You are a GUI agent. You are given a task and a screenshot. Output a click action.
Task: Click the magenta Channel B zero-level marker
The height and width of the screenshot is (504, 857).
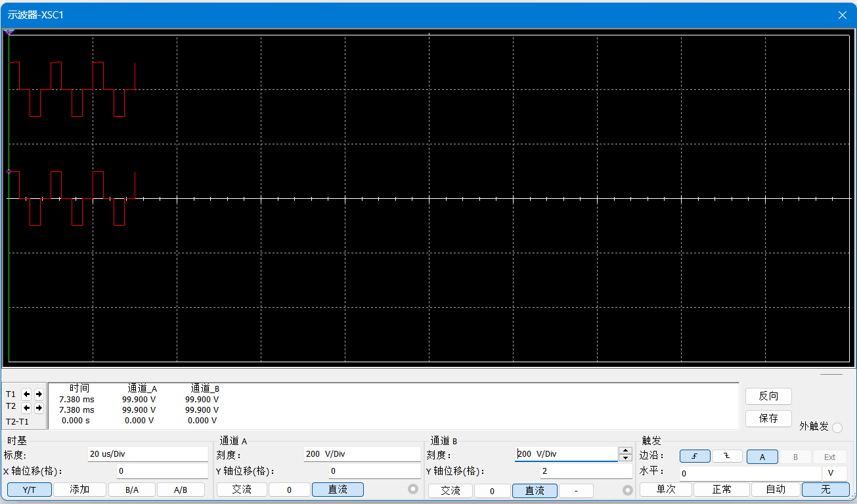pos(9,171)
